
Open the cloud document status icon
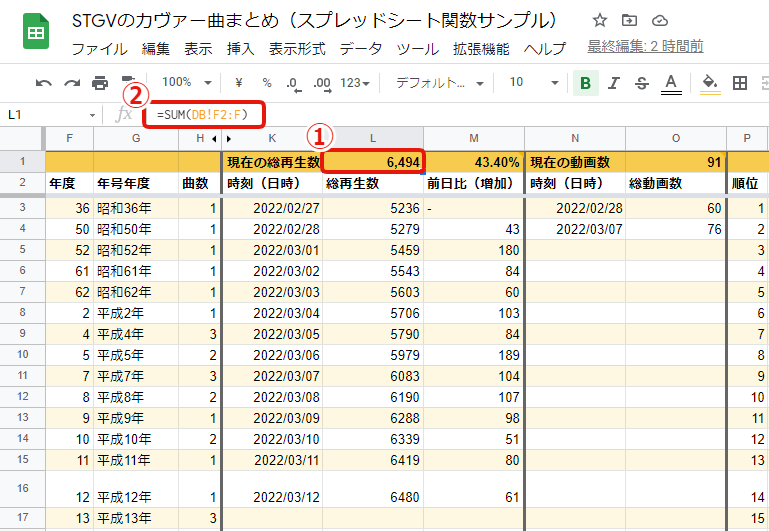tap(659, 21)
